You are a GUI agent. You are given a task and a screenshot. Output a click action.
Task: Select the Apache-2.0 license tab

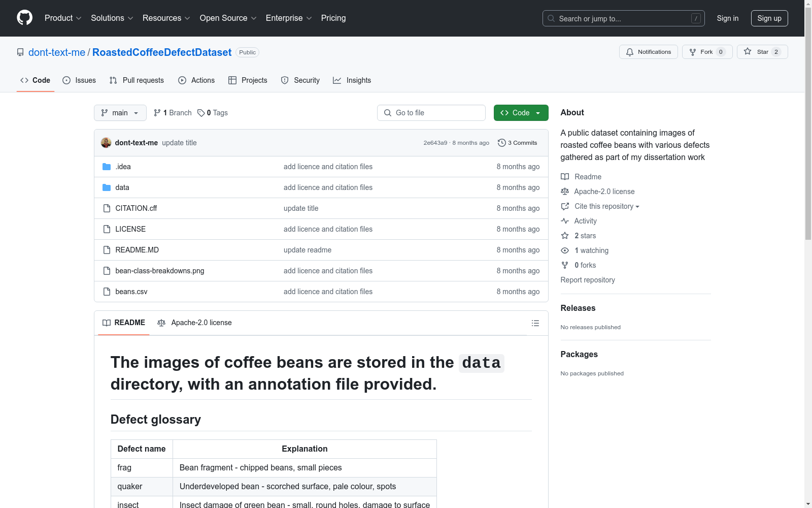click(194, 323)
